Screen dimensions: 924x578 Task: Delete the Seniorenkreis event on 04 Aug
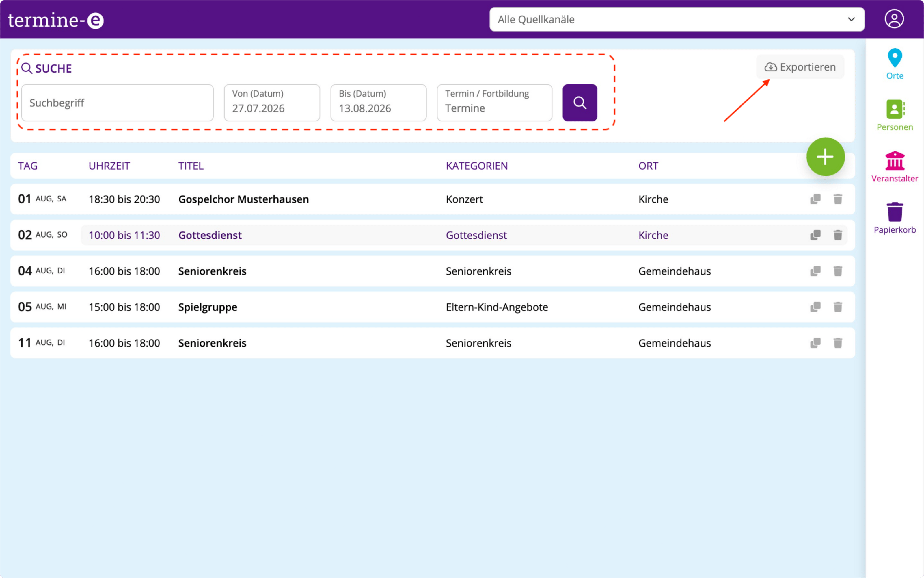(838, 271)
